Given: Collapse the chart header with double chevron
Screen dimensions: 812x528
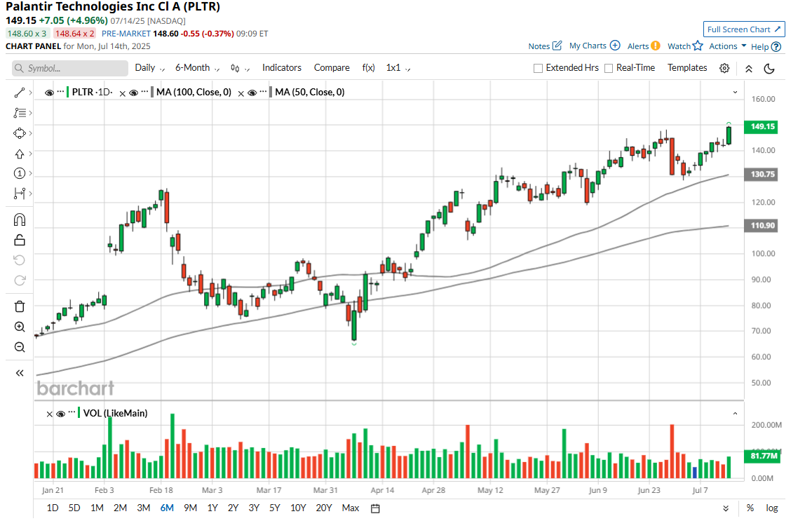Looking at the screenshot, I should [749, 68].
